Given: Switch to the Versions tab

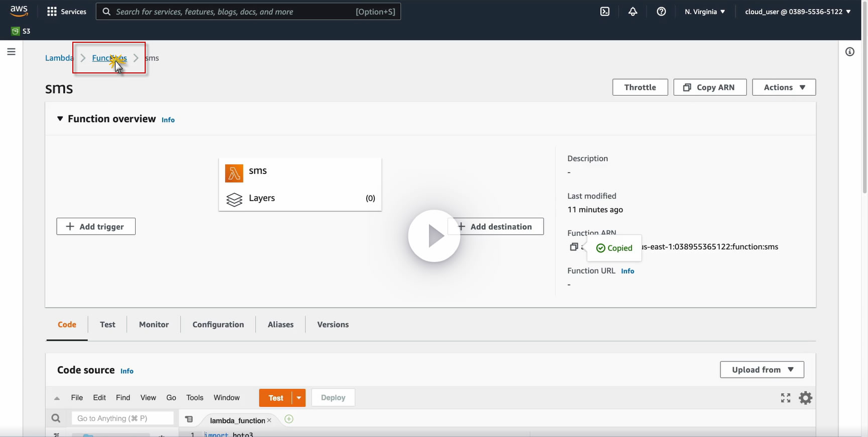Looking at the screenshot, I should tap(333, 325).
